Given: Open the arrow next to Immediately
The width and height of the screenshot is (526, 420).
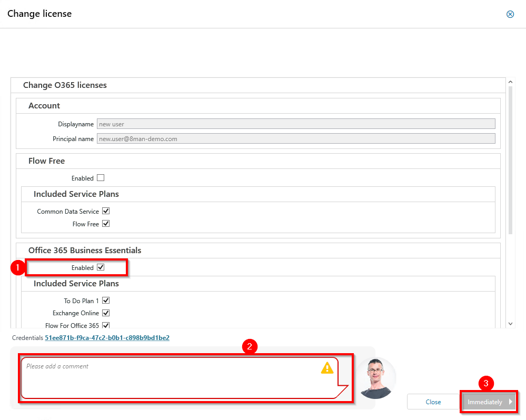Looking at the screenshot, I should 510,402.
